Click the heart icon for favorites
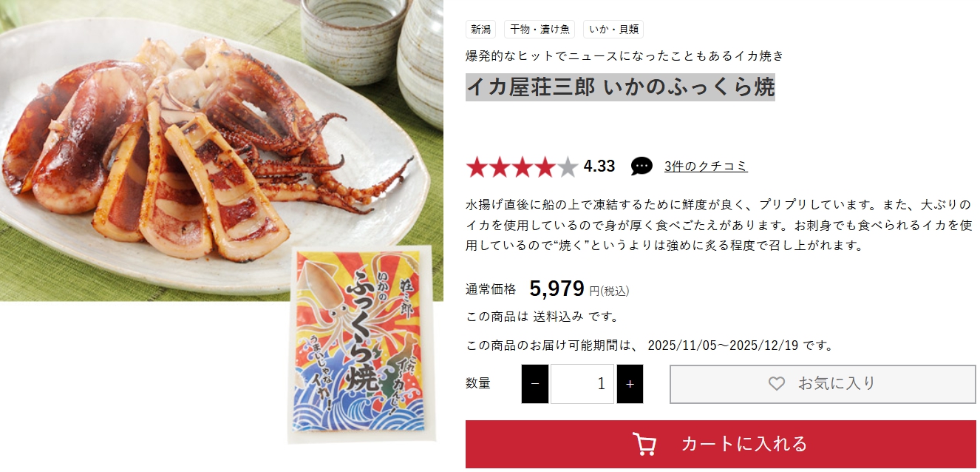This screenshot has width=980, height=472. point(776,383)
